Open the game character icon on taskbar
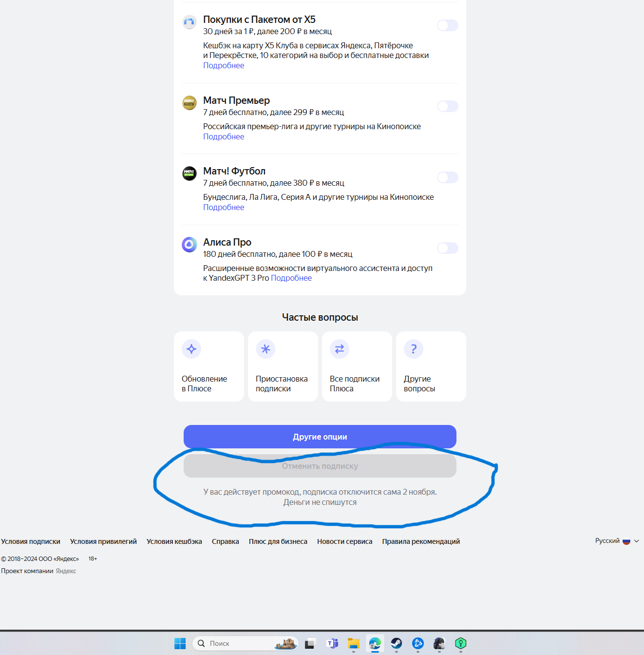Image resolution: width=644 pixels, height=655 pixels. 439,643
